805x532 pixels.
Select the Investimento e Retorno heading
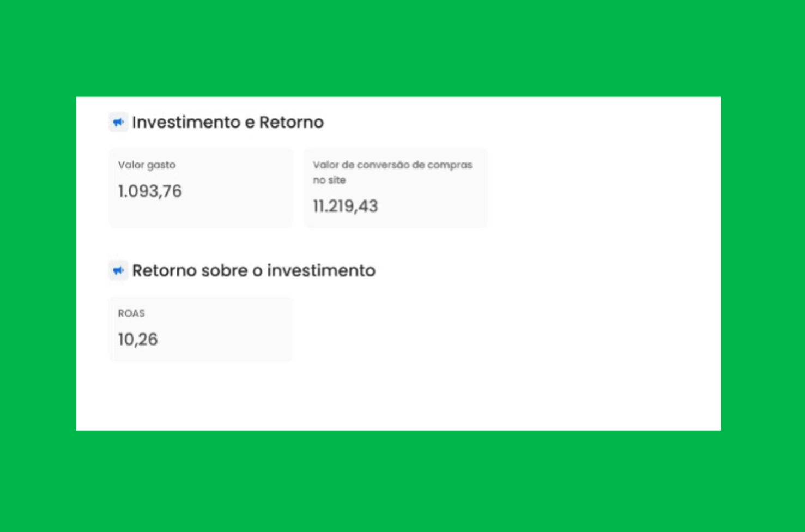(228, 122)
